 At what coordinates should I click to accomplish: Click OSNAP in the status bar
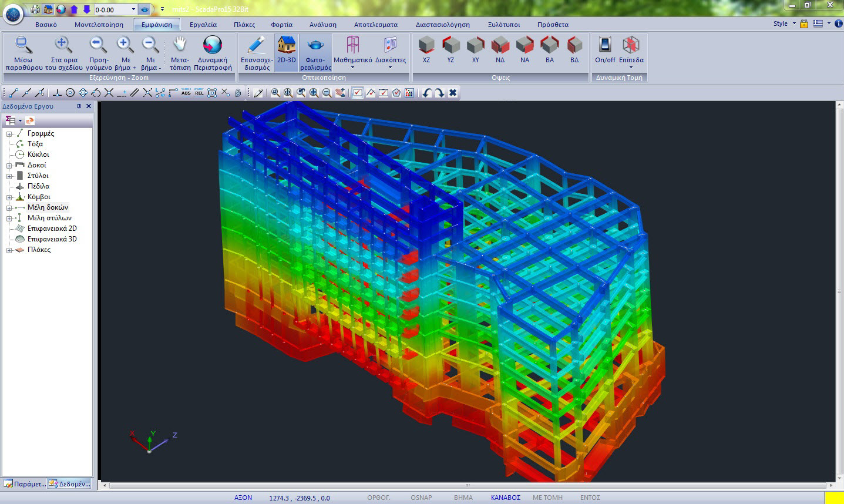coord(421,498)
